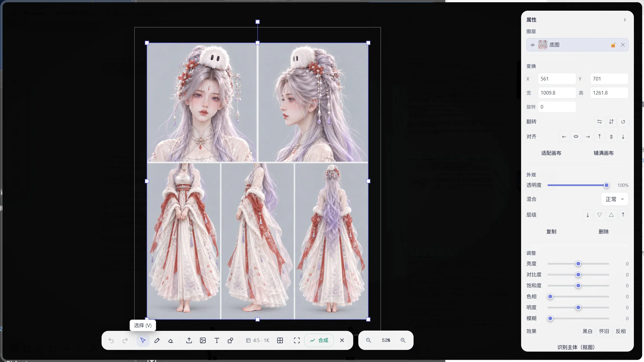This screenshot has height=362, width=644.
Task: Select the eraser tool
Action: [x=171, y=340]
